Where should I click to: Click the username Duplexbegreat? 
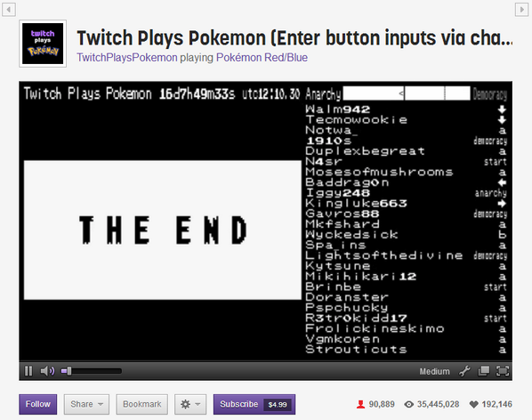coord(365,151)
